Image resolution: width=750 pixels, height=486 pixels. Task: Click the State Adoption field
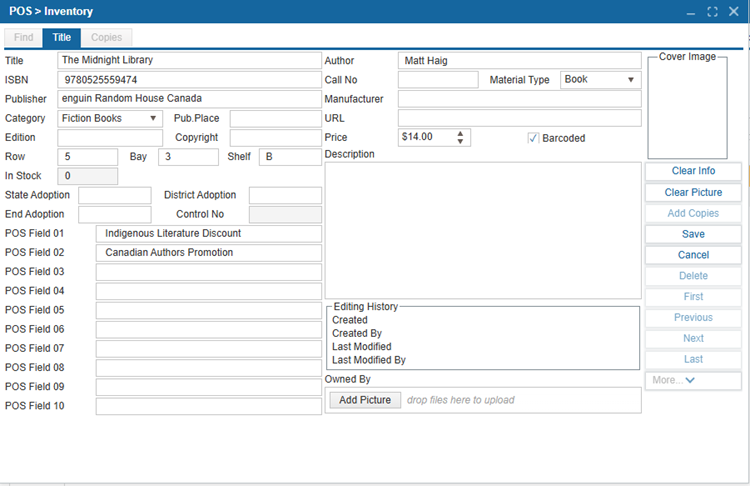click(x=115, y=195)
